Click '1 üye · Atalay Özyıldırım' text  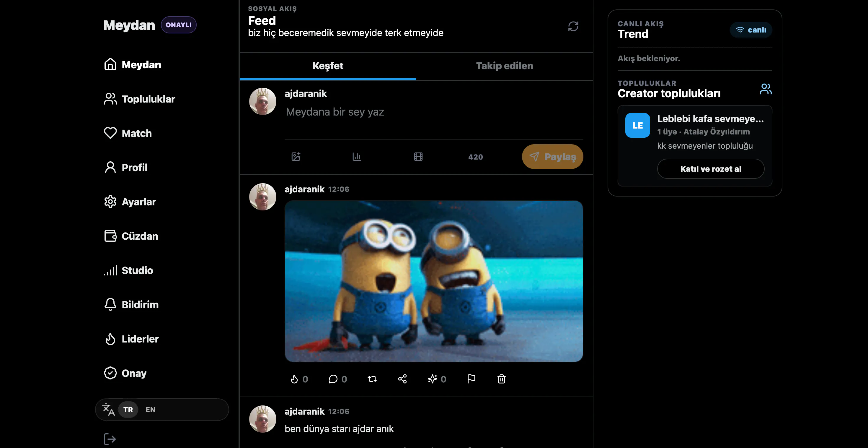tap(704, 132)
